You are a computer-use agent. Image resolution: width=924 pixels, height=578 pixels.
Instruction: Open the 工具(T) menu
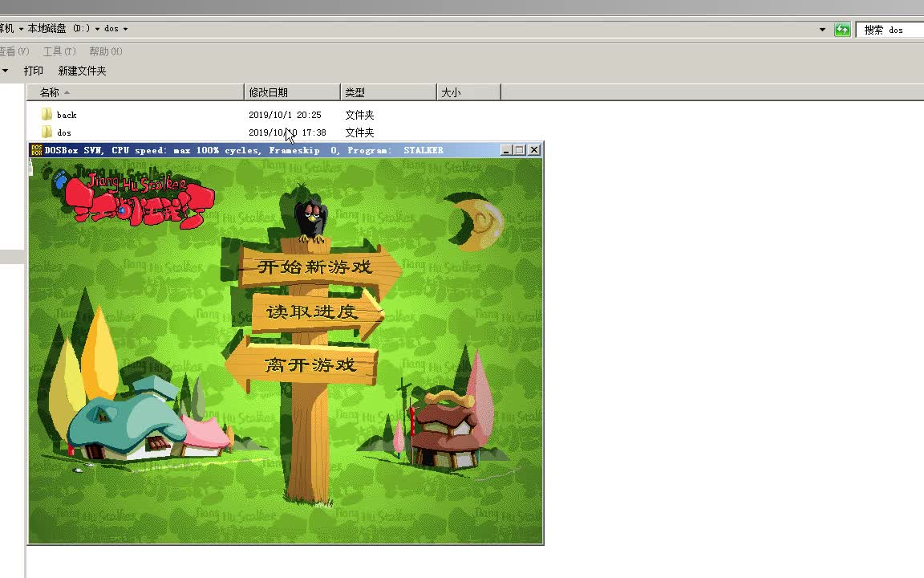[x=59, y=51]
